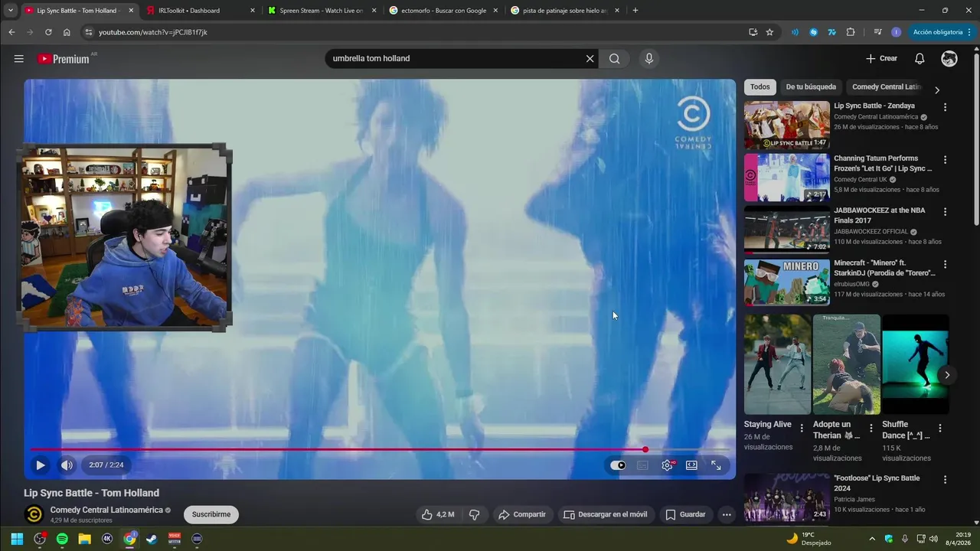Open the account avatar menu

click(x=949, y=59)
